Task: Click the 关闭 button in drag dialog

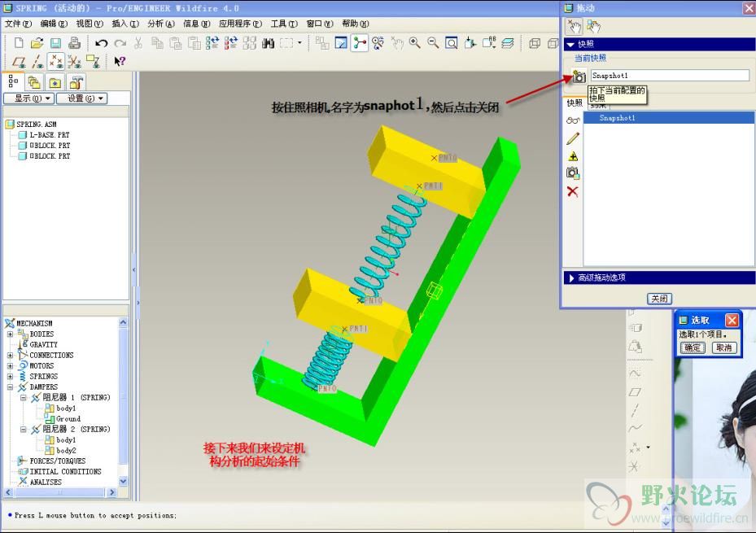Action: pos(659,299)
